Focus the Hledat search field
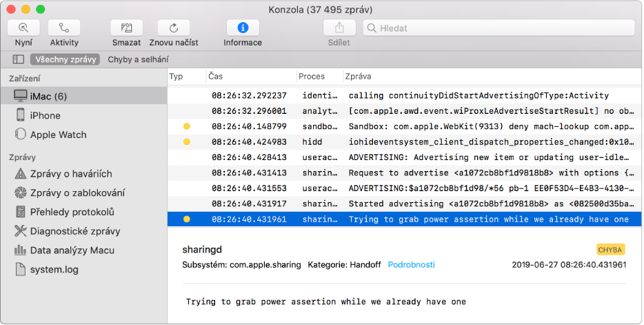The image size is (644, 325). click(499, 28)
